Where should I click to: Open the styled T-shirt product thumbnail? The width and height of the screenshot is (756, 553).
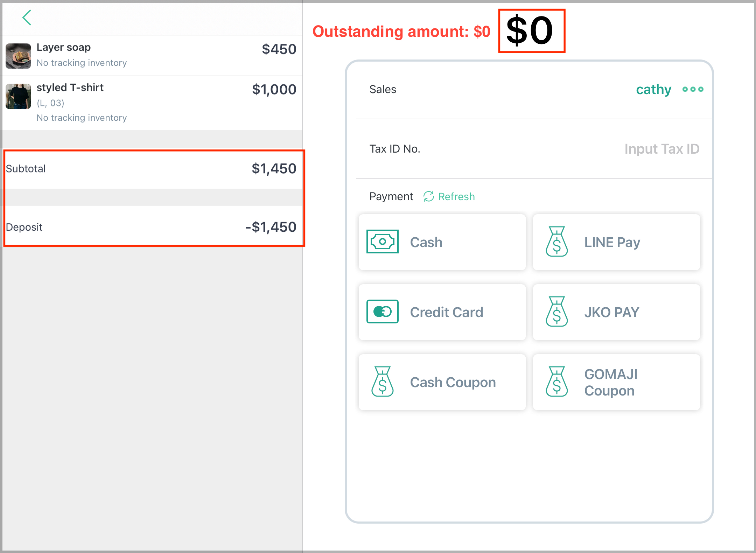[18, 96]
